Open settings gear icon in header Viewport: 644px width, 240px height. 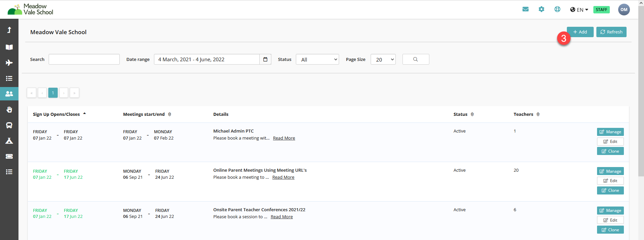click(541, 9)
